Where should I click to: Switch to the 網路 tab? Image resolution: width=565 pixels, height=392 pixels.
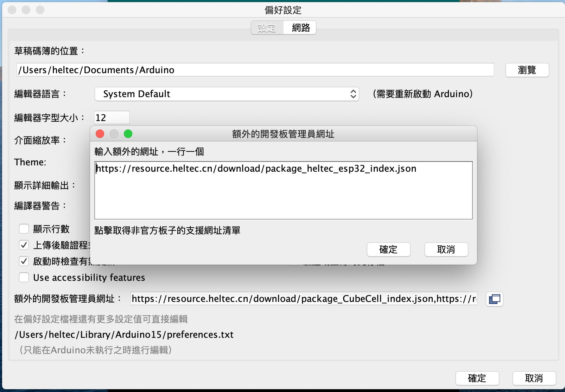click(x=300, y=27)
